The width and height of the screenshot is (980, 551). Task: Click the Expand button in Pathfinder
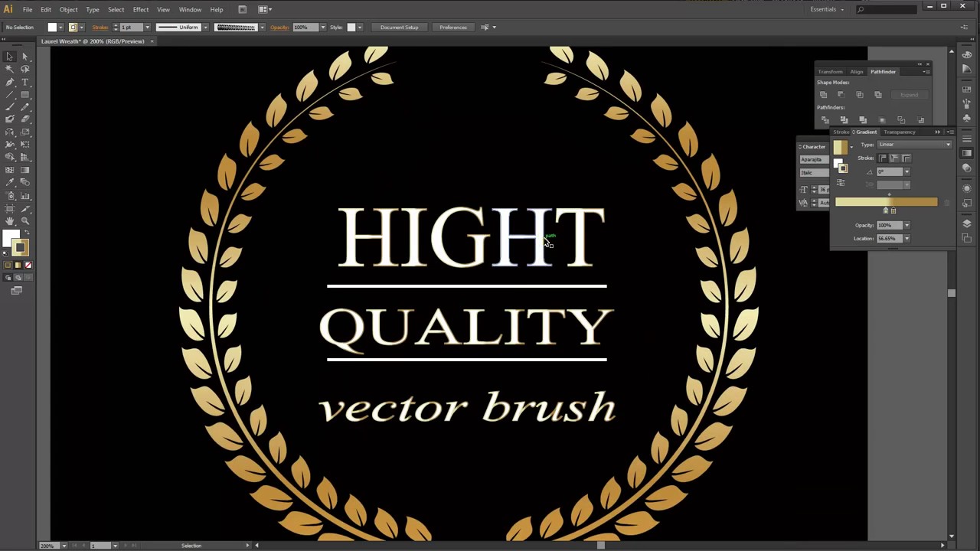[910, 94]
